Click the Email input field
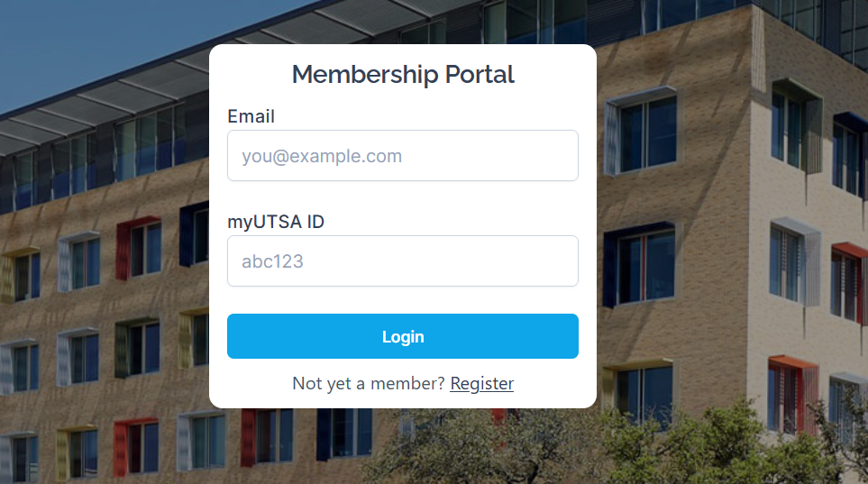868x484 pixels. 402,156
